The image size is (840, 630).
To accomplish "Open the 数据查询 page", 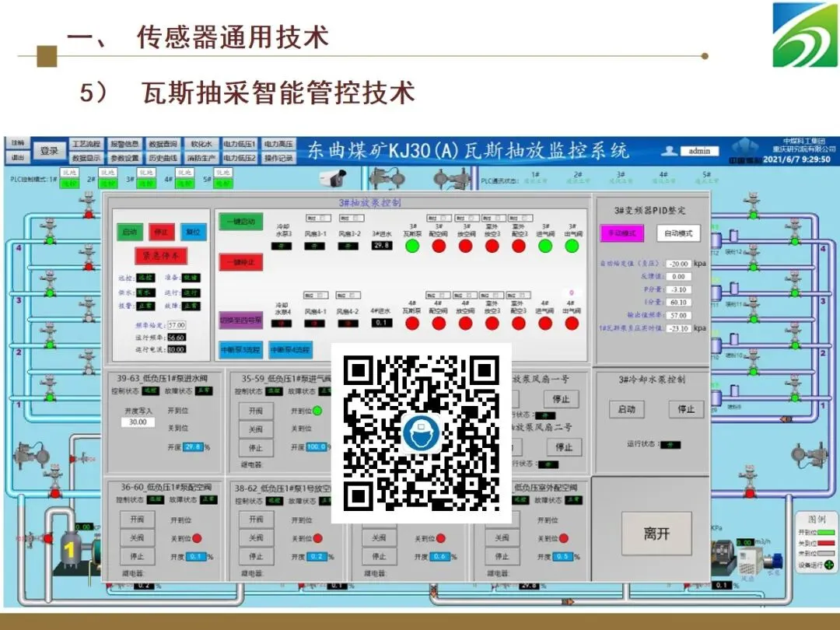I will pyautogui.click(x=163, y=144).
